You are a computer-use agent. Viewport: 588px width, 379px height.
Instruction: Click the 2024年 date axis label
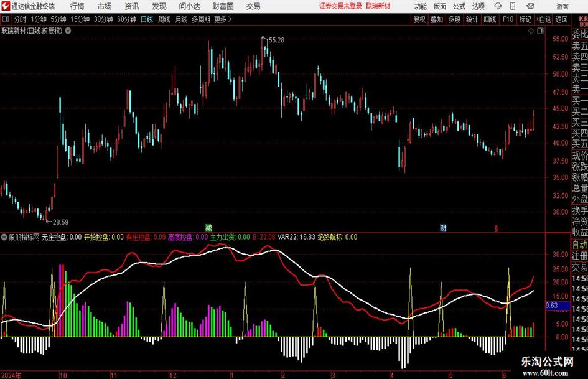pos(11,375)
